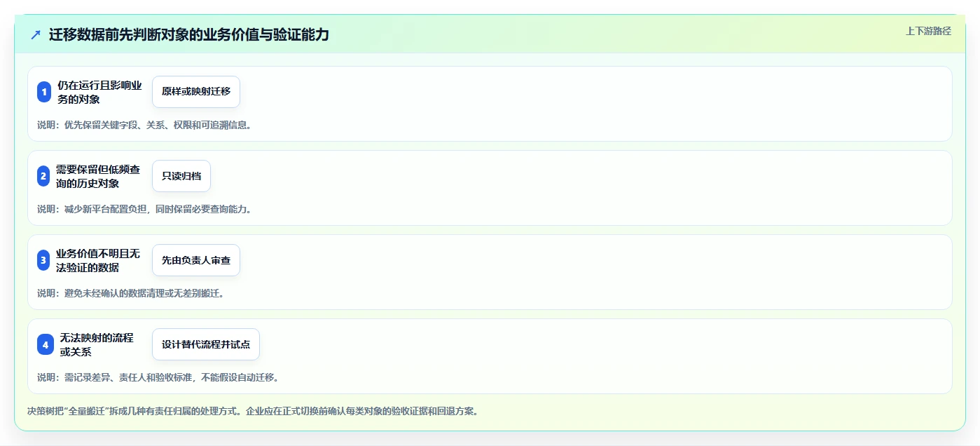Click step number 3 badge
Image resolution: width=980 pixels, height=446 pixels.
pos(43,260)
